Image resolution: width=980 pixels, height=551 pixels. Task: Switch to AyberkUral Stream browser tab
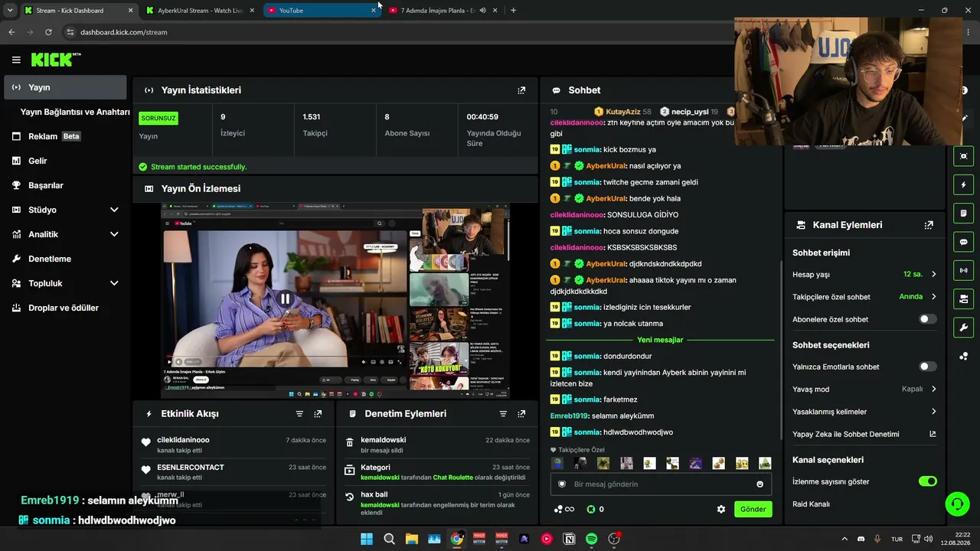tap(199, 10)
